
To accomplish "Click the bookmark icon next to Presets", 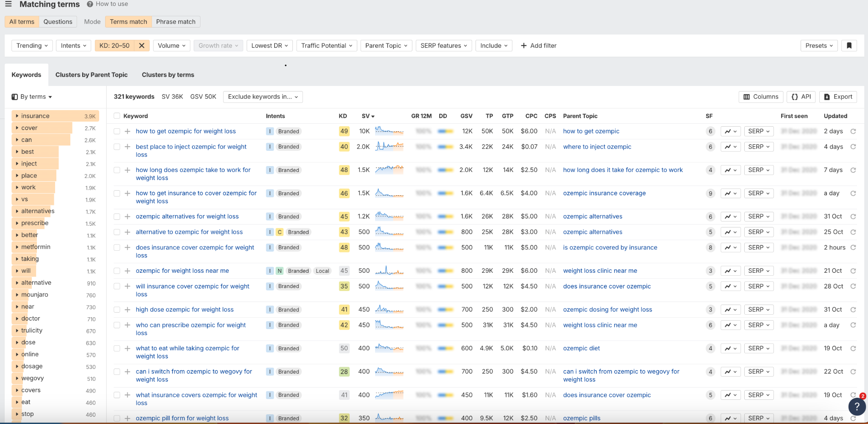I will pos(849,45).
